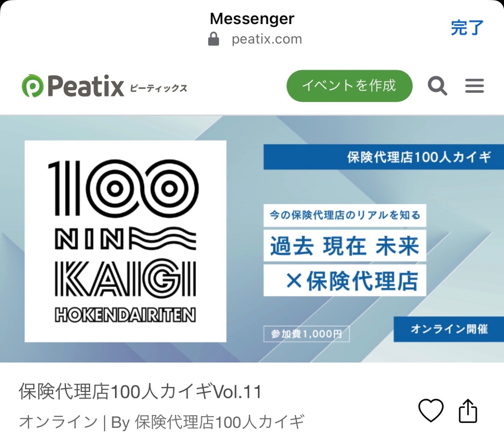504x442 pixels.
Task: Open the 100 NIN KAIGI logo image
Action: (125, 241)
